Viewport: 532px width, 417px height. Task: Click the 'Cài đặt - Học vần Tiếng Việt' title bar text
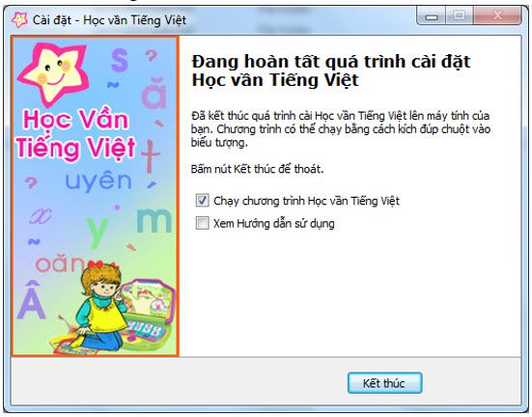[109, 20]
